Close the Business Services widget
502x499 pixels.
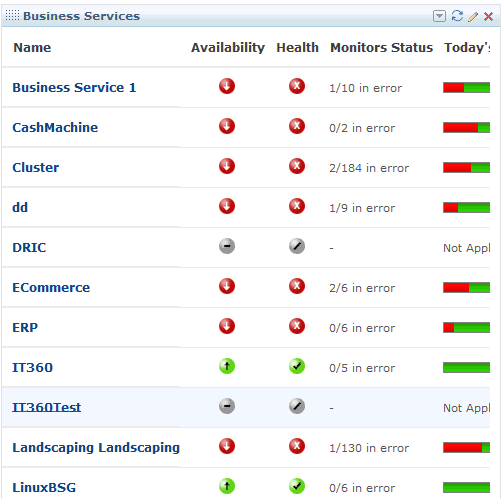[x=488, y=16]
